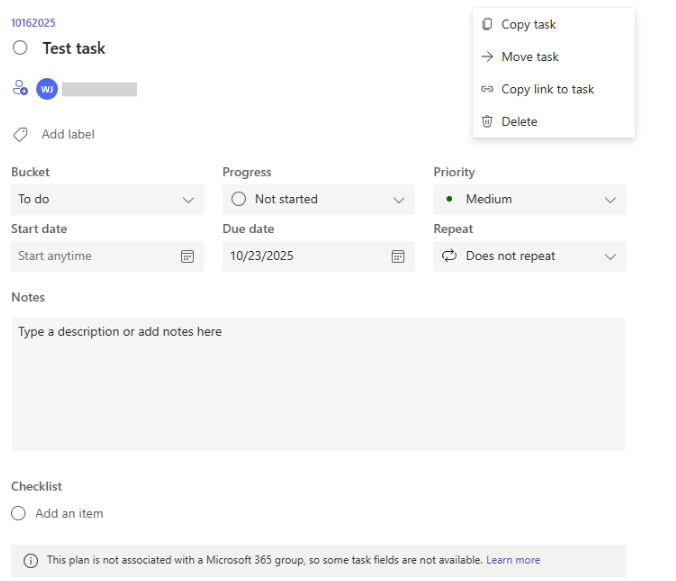Mark Test task as complete
Image resolution: width=676 pixels, height=581 pixels.
point(20,48)
